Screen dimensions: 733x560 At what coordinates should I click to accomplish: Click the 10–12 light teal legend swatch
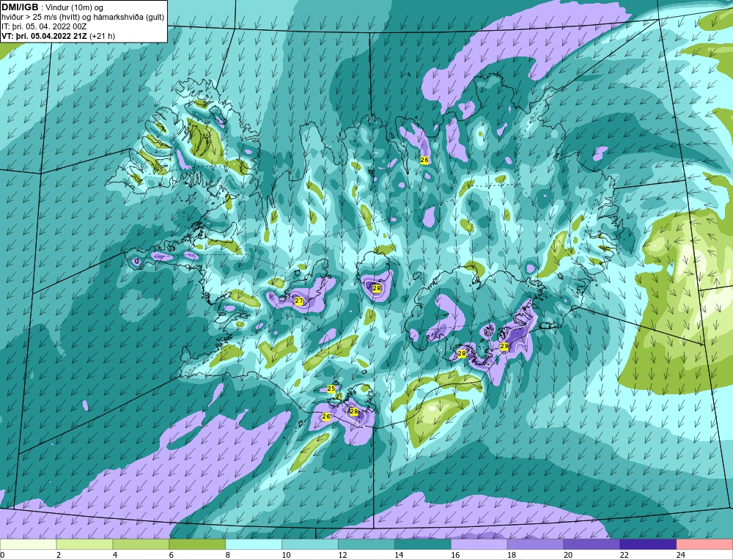coord(310,545)
